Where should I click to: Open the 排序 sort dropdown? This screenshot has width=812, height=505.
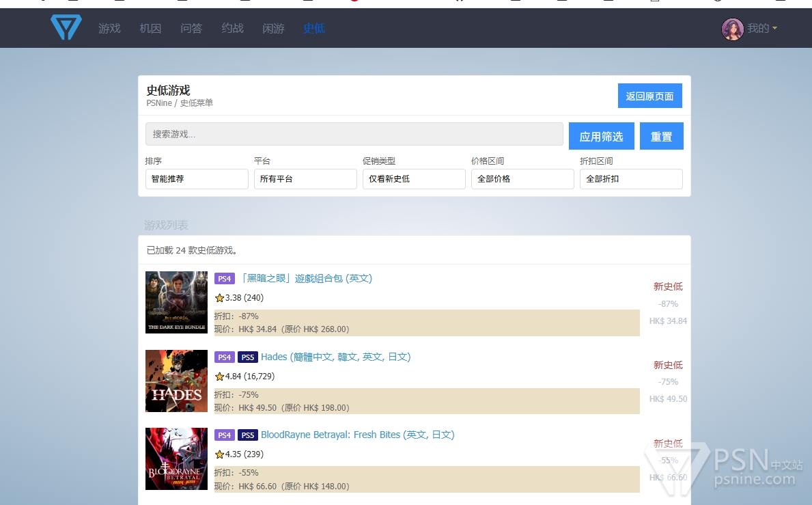[197, 179]
